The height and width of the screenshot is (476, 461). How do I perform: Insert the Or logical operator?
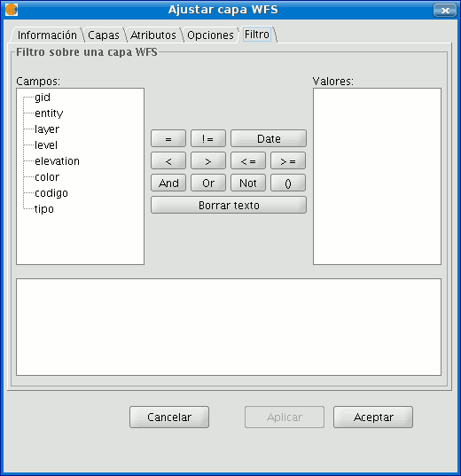click(x=208, y=183)
